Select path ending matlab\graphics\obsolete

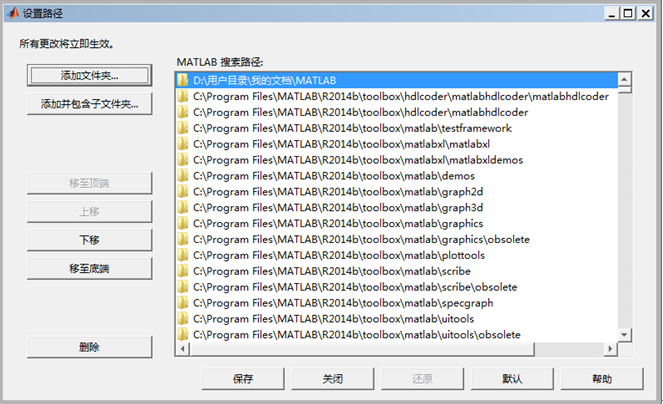pos(397,239)
